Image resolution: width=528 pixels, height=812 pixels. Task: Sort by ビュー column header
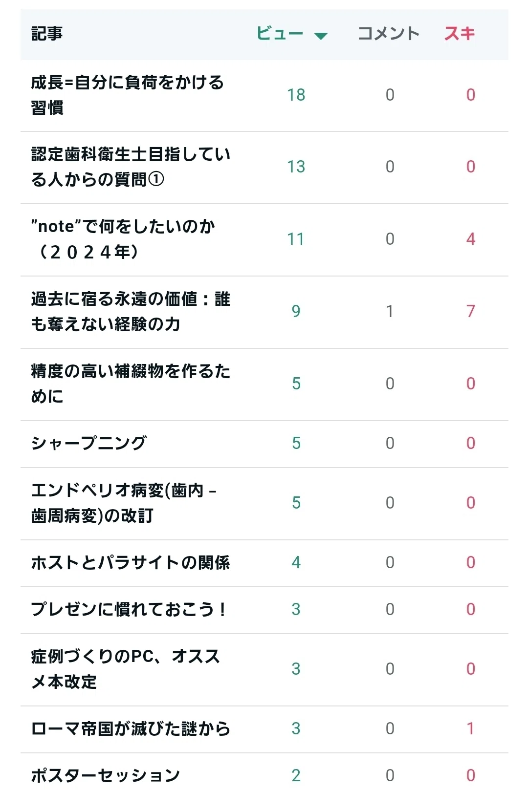pos(280,34)
